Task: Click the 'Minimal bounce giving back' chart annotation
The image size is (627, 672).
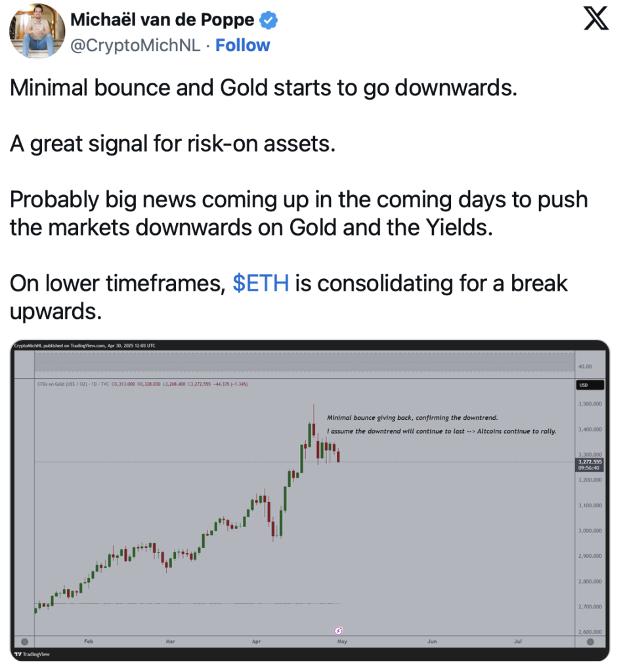Action: click(x=412, y=417)
